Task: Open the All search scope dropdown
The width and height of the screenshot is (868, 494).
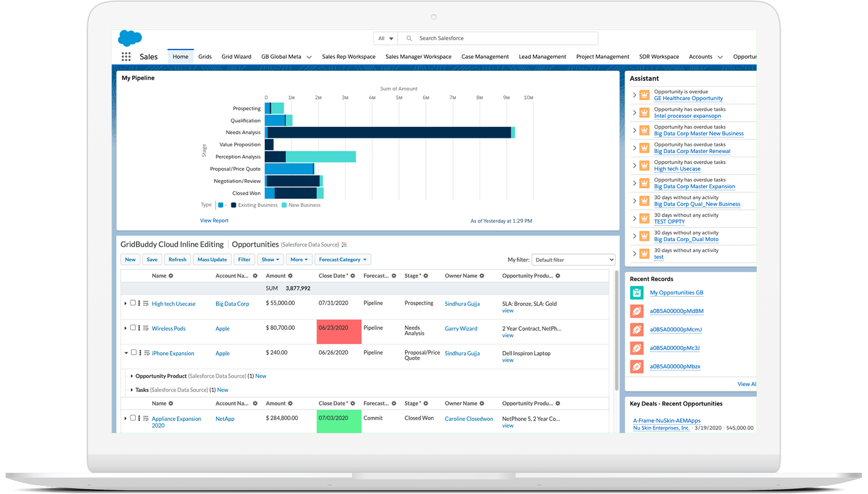Action: (x=386, y=38)
